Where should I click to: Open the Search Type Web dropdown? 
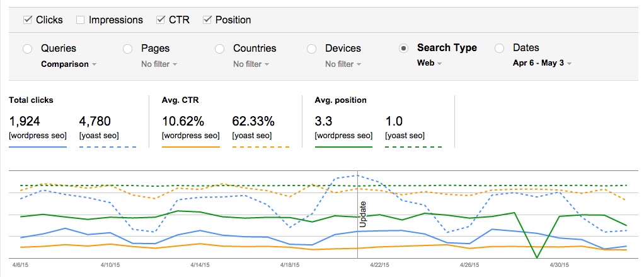click(x=429, y=63)
